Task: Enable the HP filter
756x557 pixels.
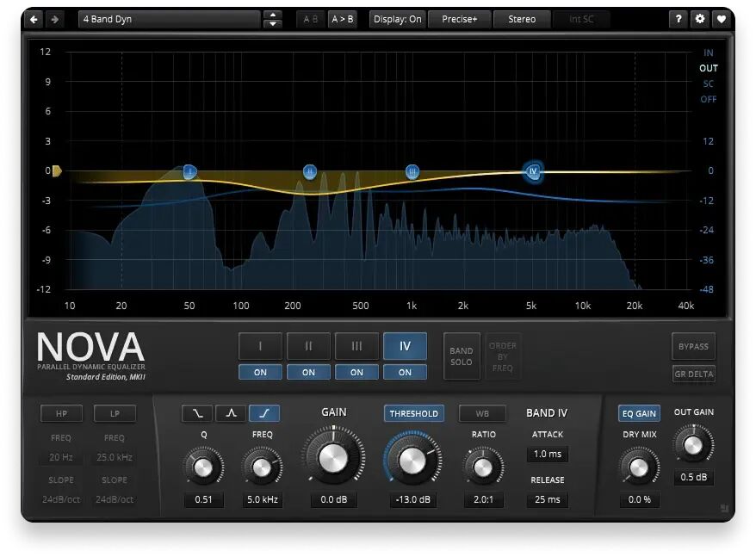Action: (x=61, y=413)
